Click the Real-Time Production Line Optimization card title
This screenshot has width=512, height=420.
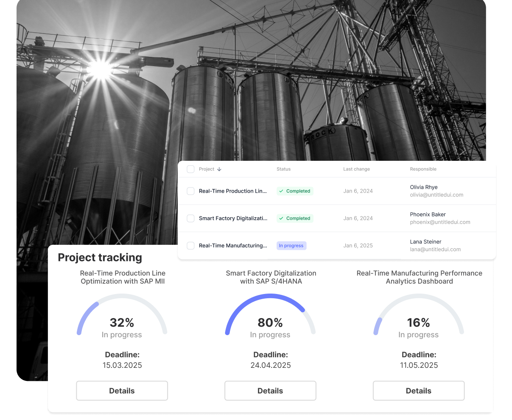click(x=123, y=277)
